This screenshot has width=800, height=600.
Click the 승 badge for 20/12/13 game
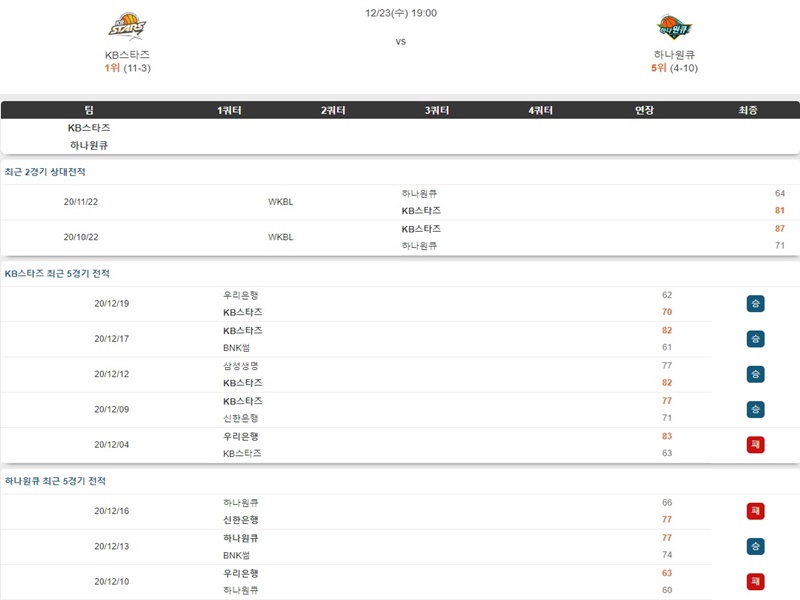pos(755,546)
